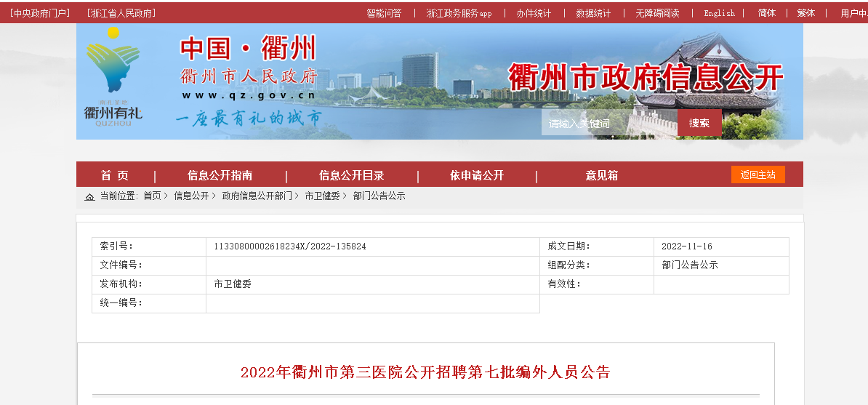This screenshot has height=405, width=868.
Task: Click the 统一编号 label cell
Action: point(149,303)
